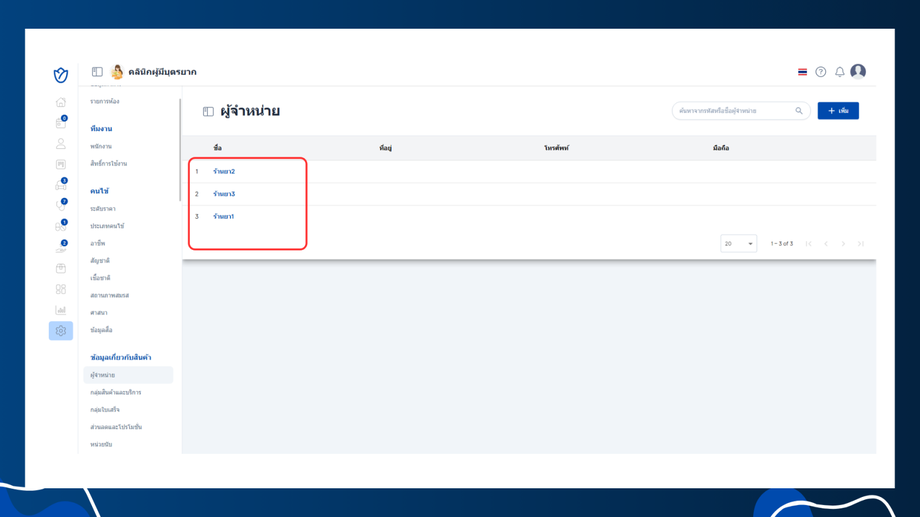Select เชื้อชาติ in settings menu
The image size is (920, 517).
click(x=100, y=278)
